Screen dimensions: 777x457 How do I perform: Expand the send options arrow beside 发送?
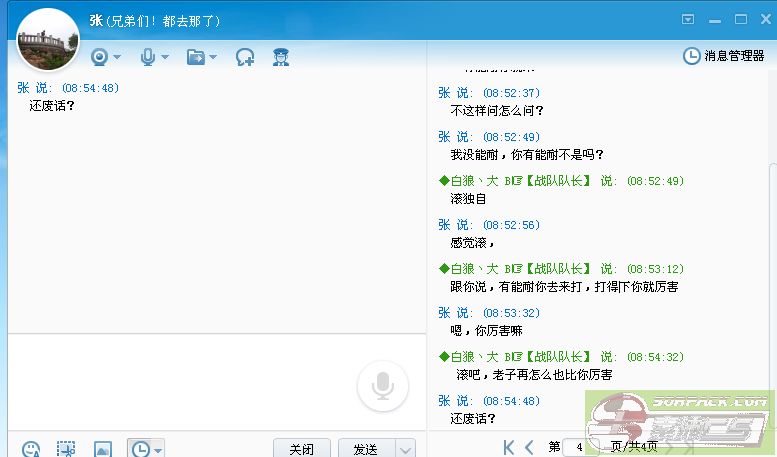(x=406, y=449)
